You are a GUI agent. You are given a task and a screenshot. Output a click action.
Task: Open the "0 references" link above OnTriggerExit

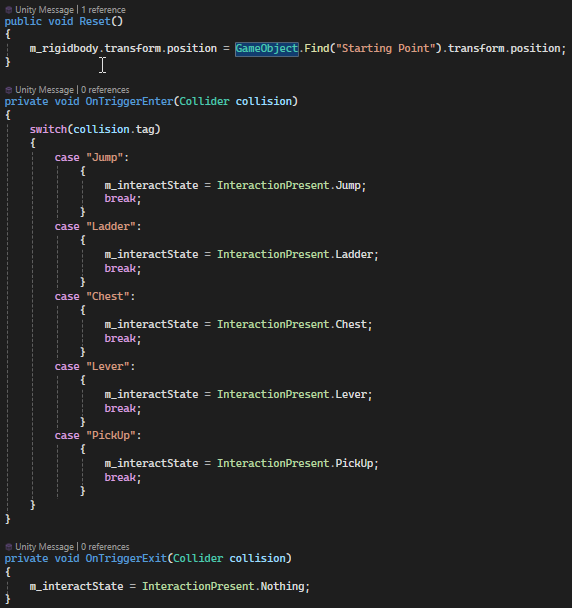105,547
